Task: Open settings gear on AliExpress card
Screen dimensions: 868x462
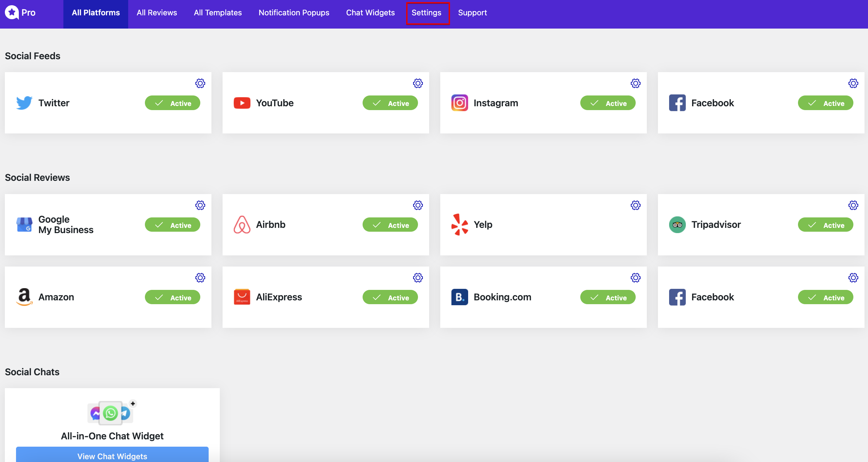Action: (x=418, y=278)
